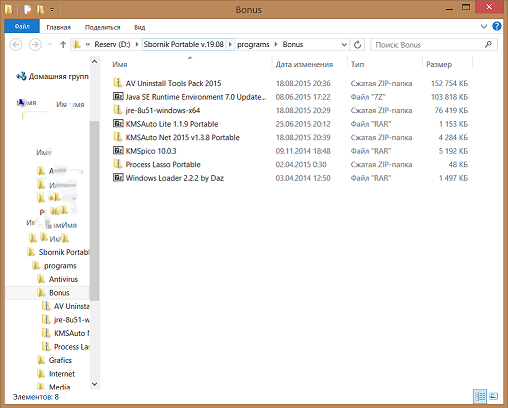Image resolution: width=508 pixels, height=408 pixels.
Task: Click the address bar folder icon
Action: (x=77, y=44)
